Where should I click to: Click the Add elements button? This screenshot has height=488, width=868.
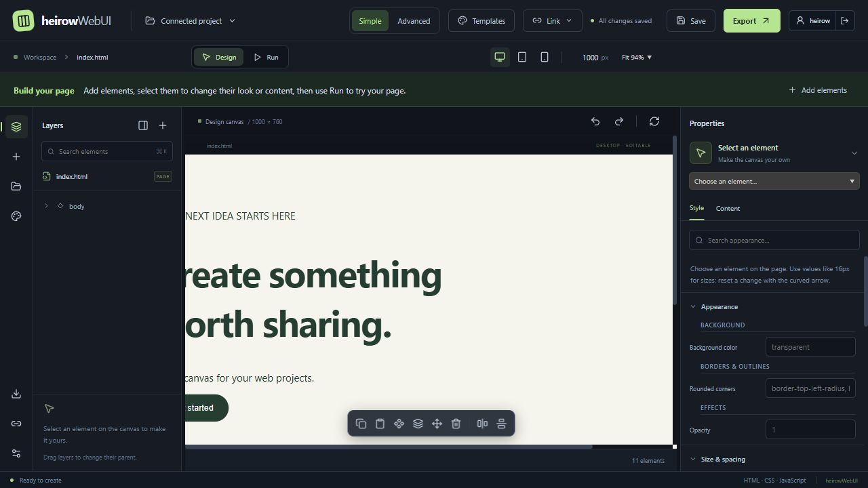(x=817, y=90)
